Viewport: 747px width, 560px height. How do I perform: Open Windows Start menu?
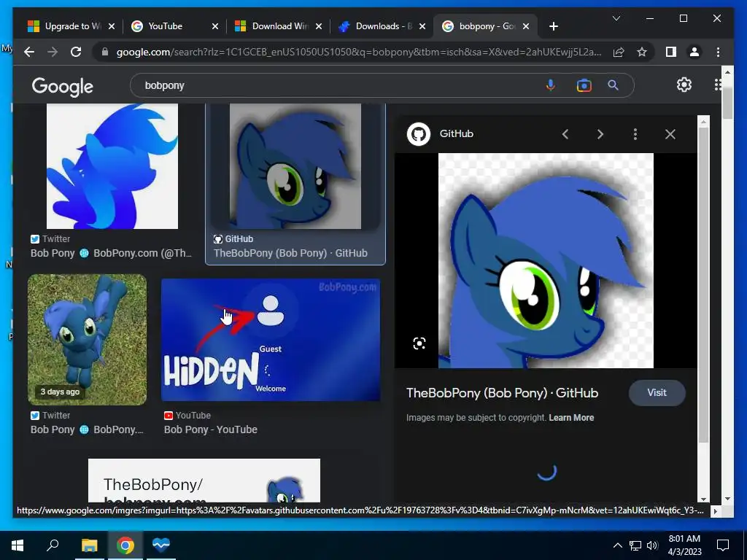click(18, 545)
